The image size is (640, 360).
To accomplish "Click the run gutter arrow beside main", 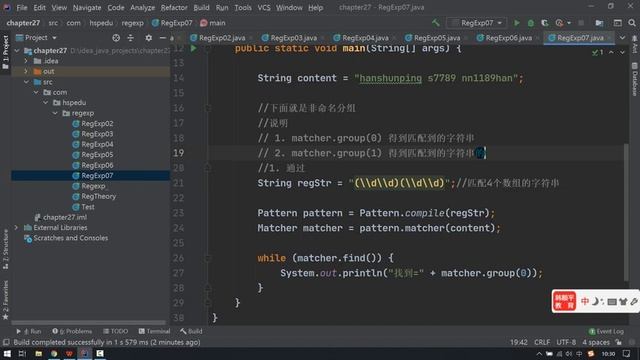I will click(x=193, y=48).
